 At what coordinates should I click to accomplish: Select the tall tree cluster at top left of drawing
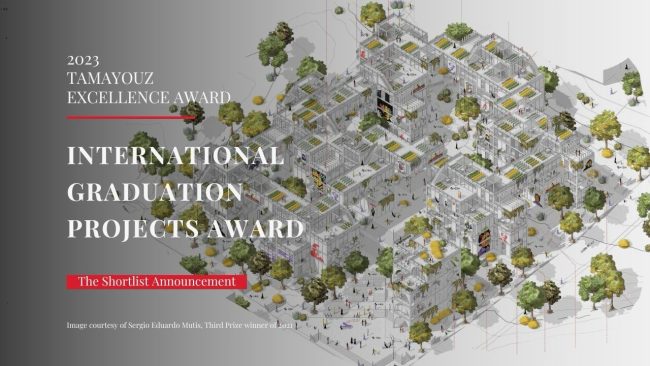(275, 47)
